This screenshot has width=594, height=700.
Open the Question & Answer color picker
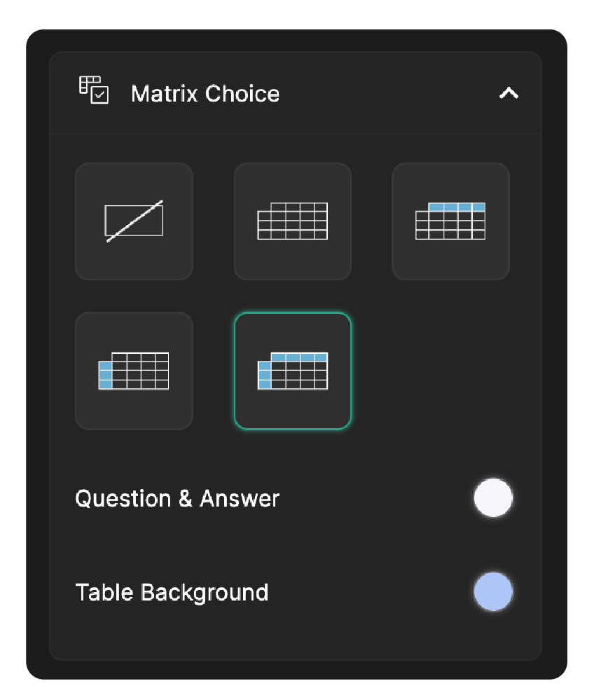pos(493,498)
